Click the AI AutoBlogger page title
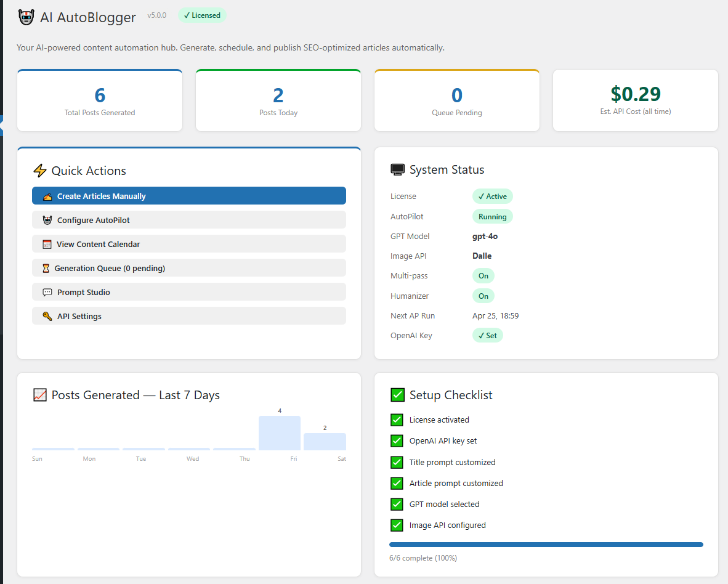 87,17
